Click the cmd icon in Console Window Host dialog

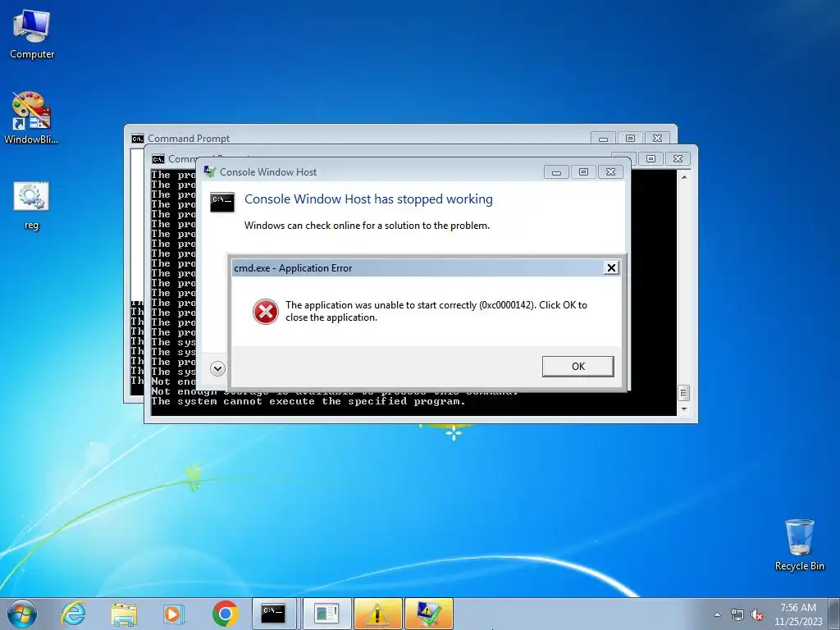[221, 202]
